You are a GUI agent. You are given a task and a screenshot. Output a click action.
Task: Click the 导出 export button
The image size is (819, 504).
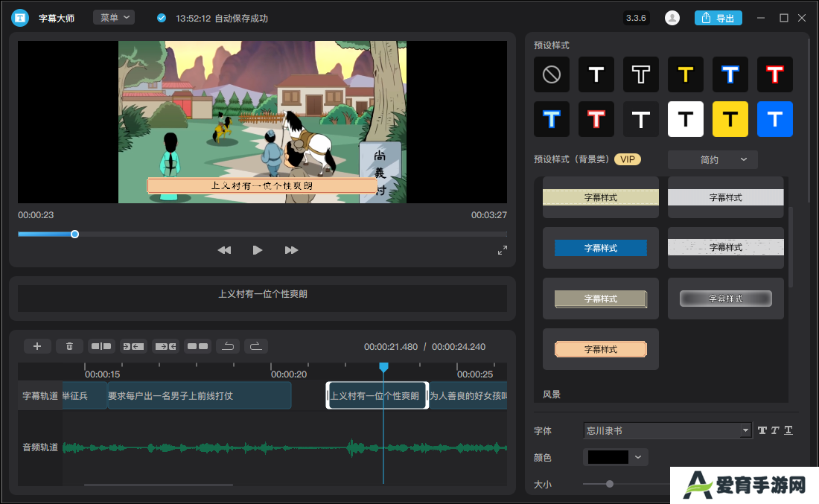click(x=718, y=18)
